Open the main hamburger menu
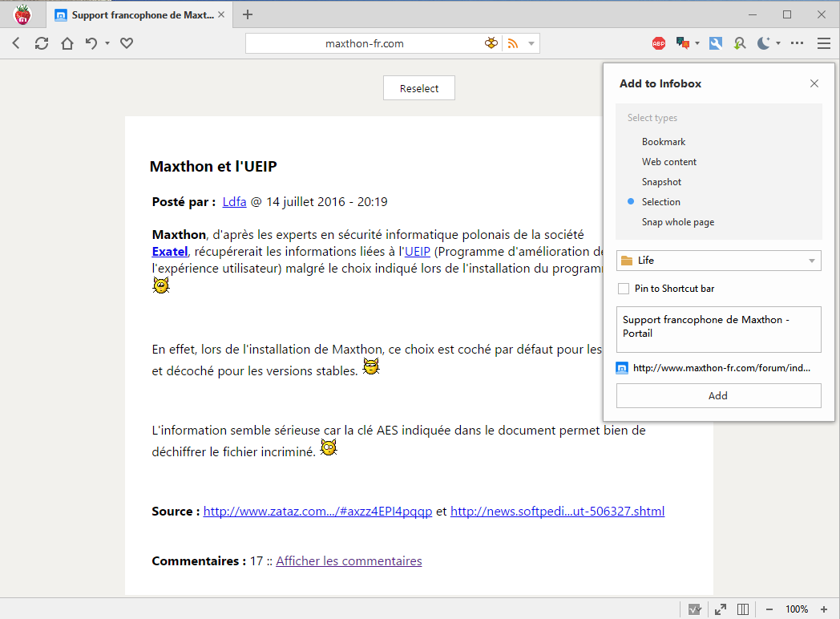 (824, 43)
